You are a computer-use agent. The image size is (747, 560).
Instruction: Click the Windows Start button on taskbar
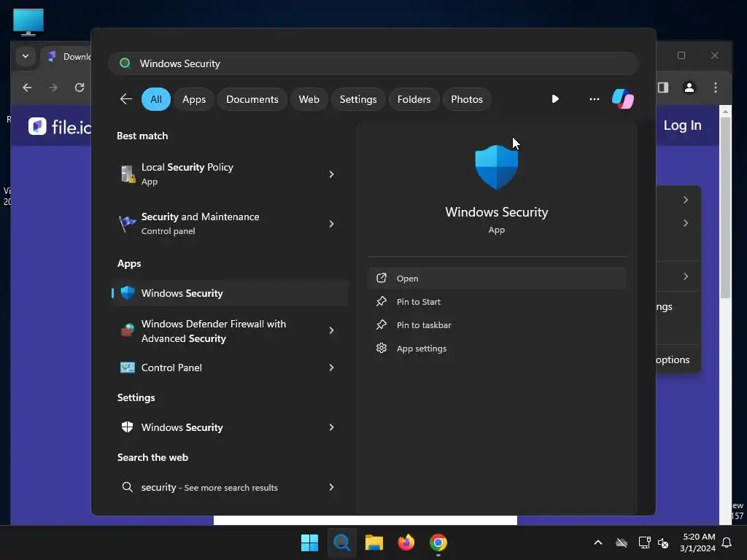[309, 542]
